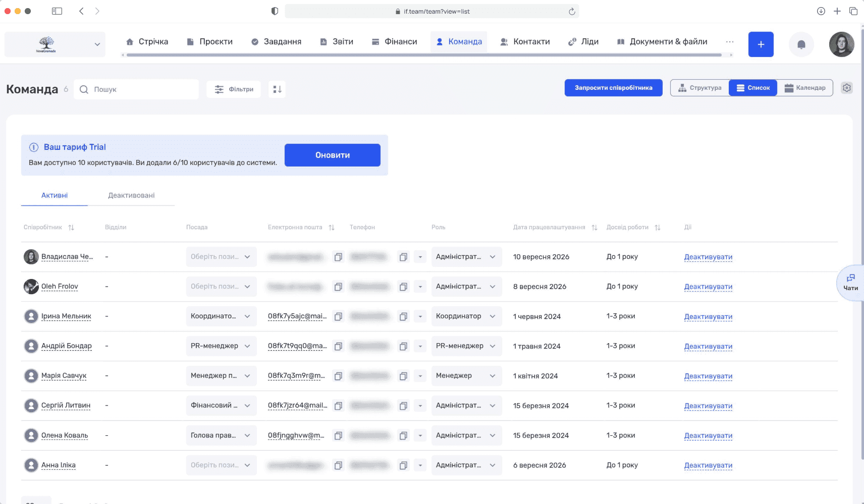Sort by Електронна пошта column

click(x=332, y=228)
